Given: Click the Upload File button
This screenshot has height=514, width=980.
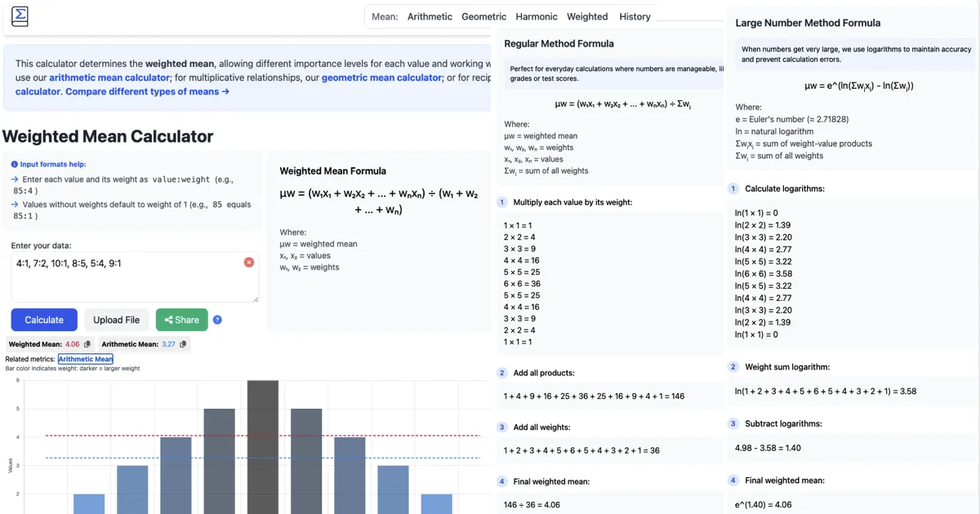Looking at the screenshot, I should pos(116,320).
